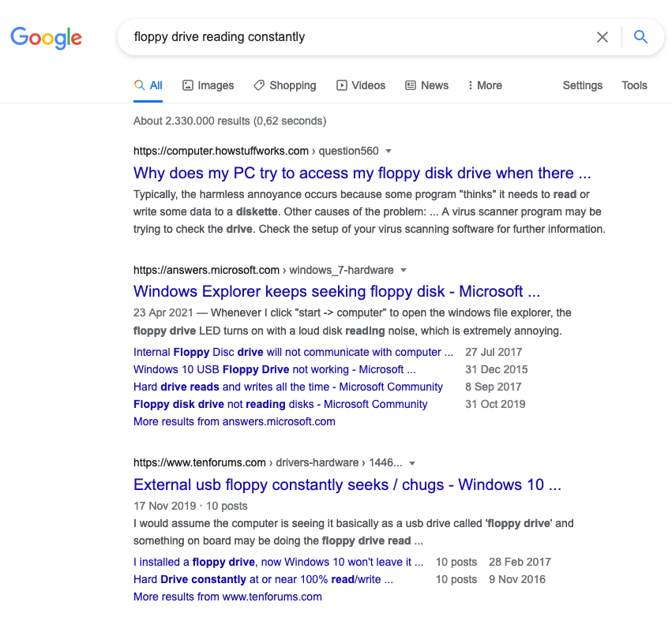Click the snippet starting 'I would assume the computer'
Viewport: 672px width, 621px height.
(x=354, y=532)
